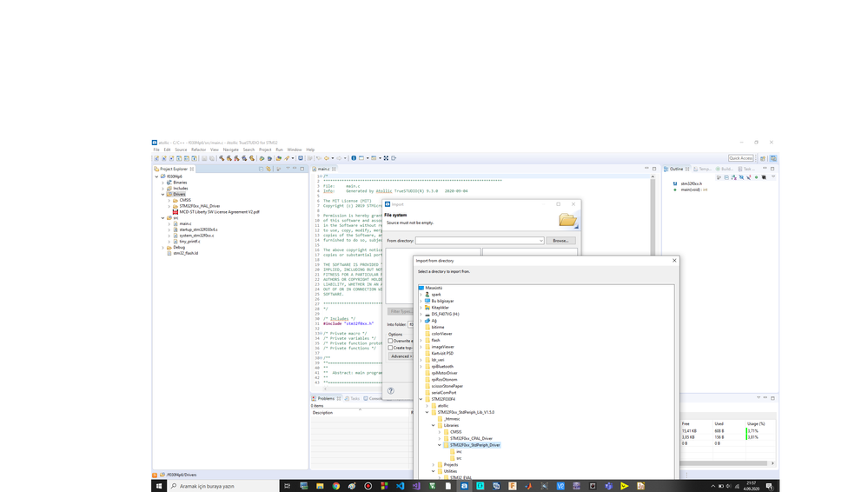Check the Create top-level folder option
Screen dimensions: 868x492
coord(390,348)
